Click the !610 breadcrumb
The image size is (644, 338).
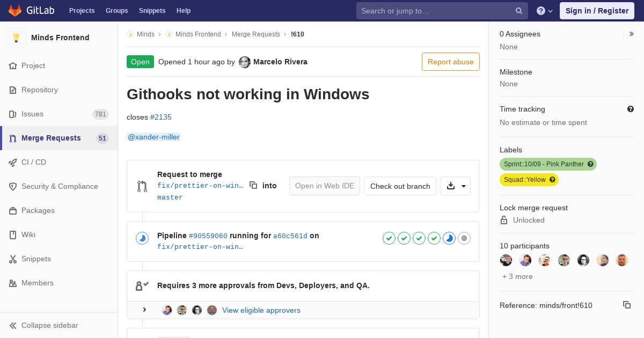pos(297,34)
